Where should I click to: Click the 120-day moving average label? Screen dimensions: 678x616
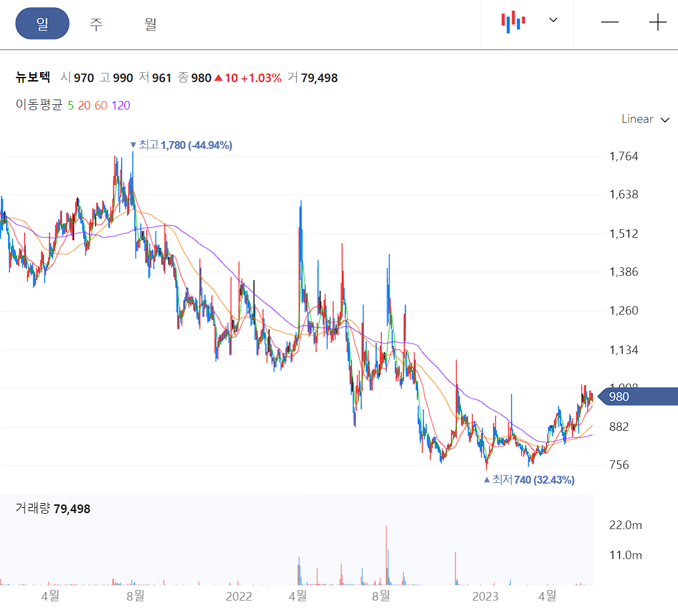pos(121,106)
